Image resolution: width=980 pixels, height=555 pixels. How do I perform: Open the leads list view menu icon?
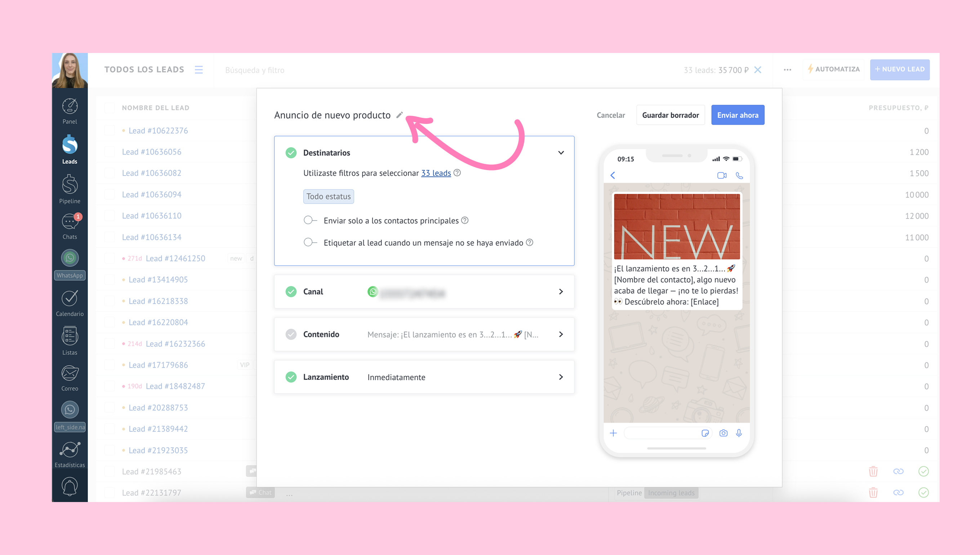(x=199, y=70)
